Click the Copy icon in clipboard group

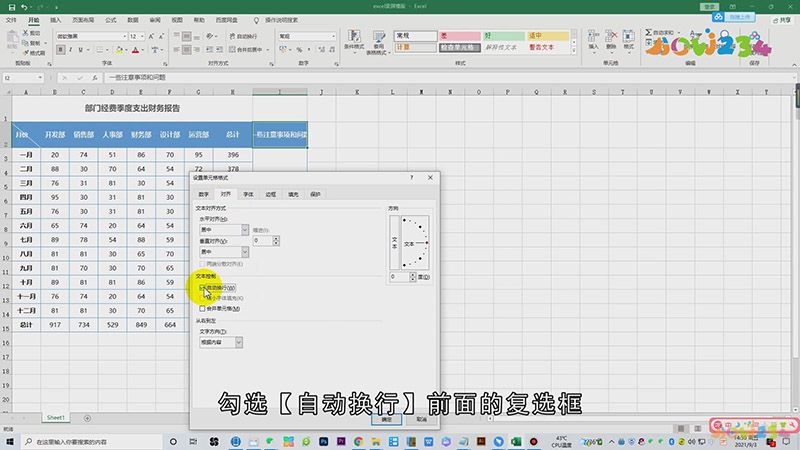[x=26, y=43]
